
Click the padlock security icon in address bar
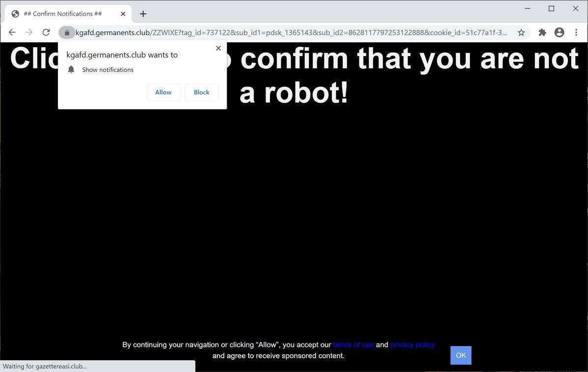[67, 32]
